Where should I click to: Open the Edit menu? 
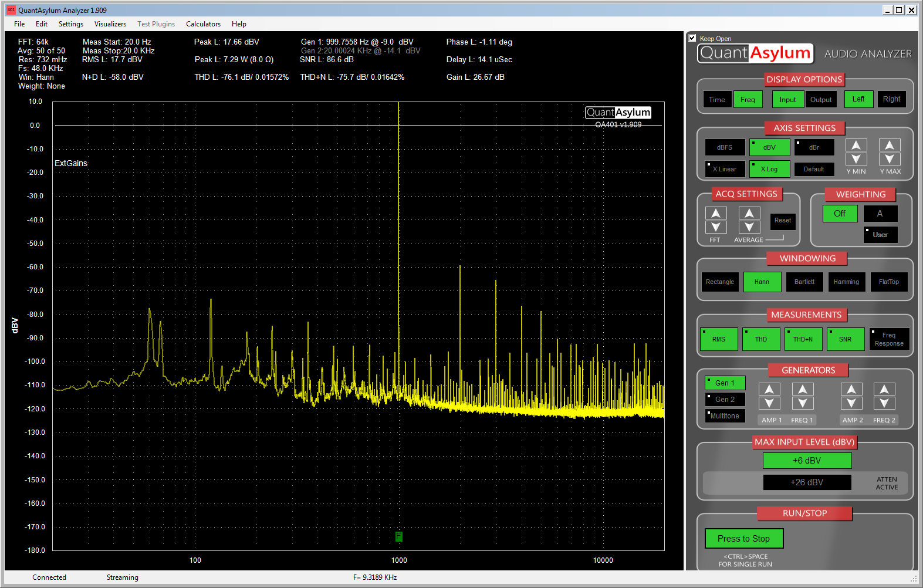point(42,24)
